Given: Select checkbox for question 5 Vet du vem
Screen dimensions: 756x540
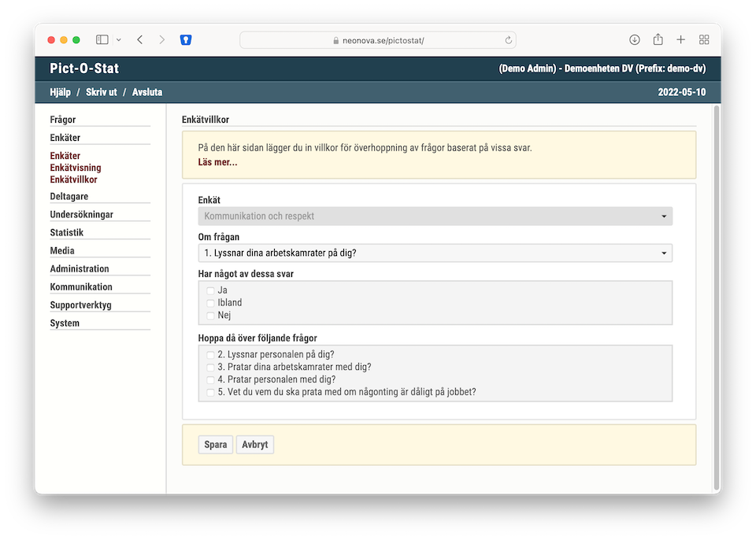Looking at the screenshot, I should pyautogui.click(x=210, y=392).
